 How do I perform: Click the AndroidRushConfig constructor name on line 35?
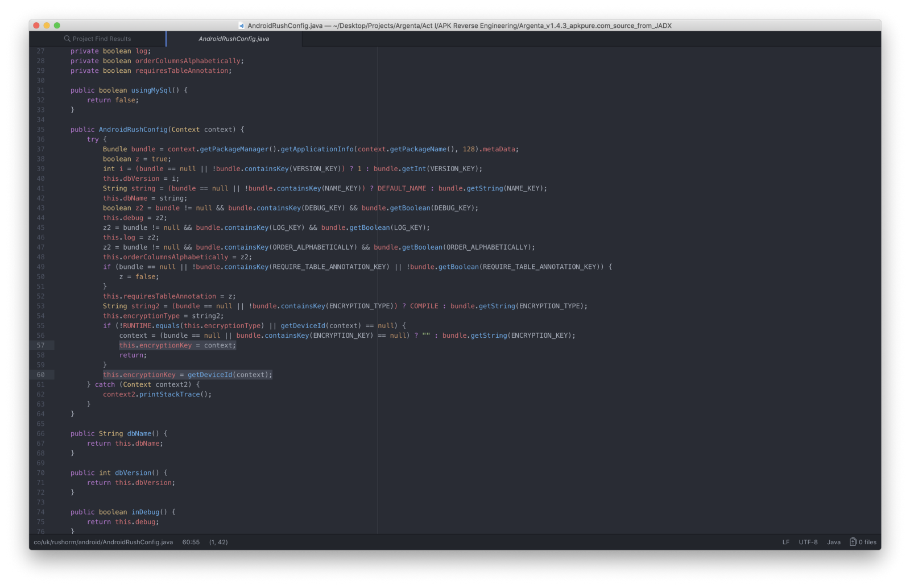(133, 130)
